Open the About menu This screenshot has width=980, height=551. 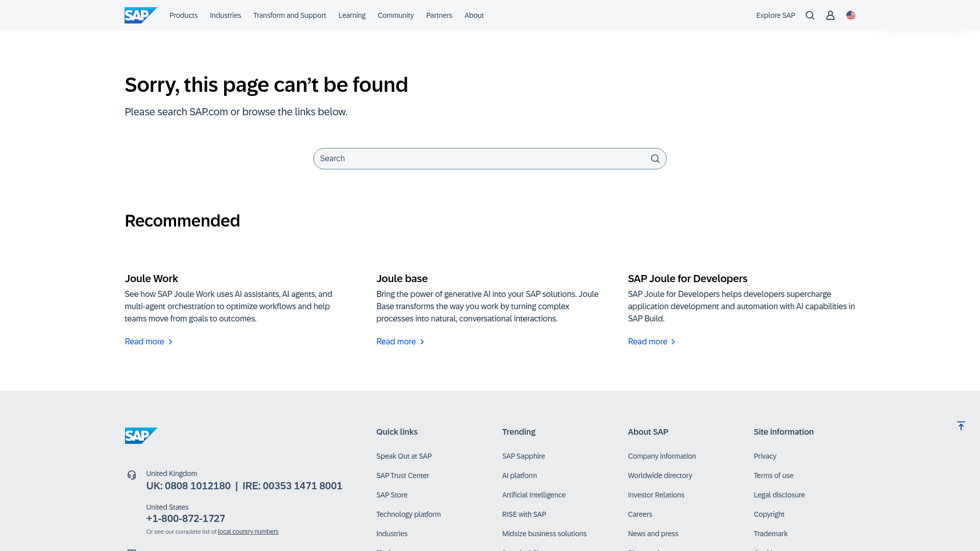(474, 15)
